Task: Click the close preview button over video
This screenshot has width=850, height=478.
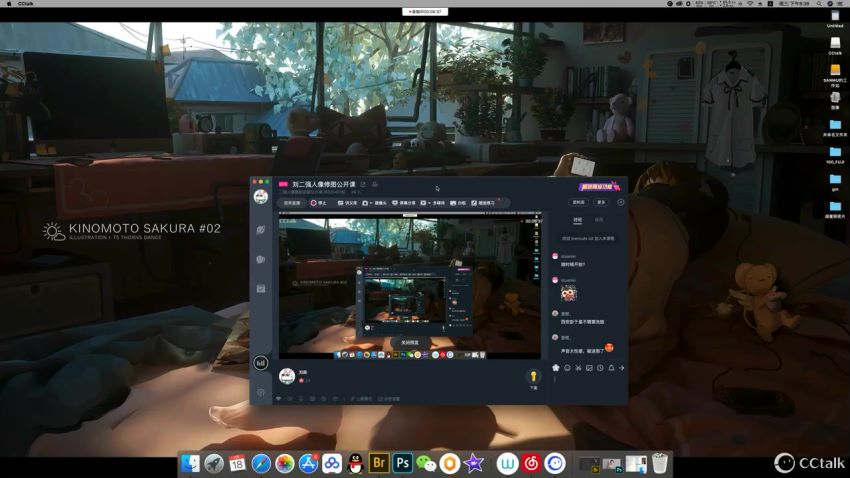Action: (x=410, y=343)
